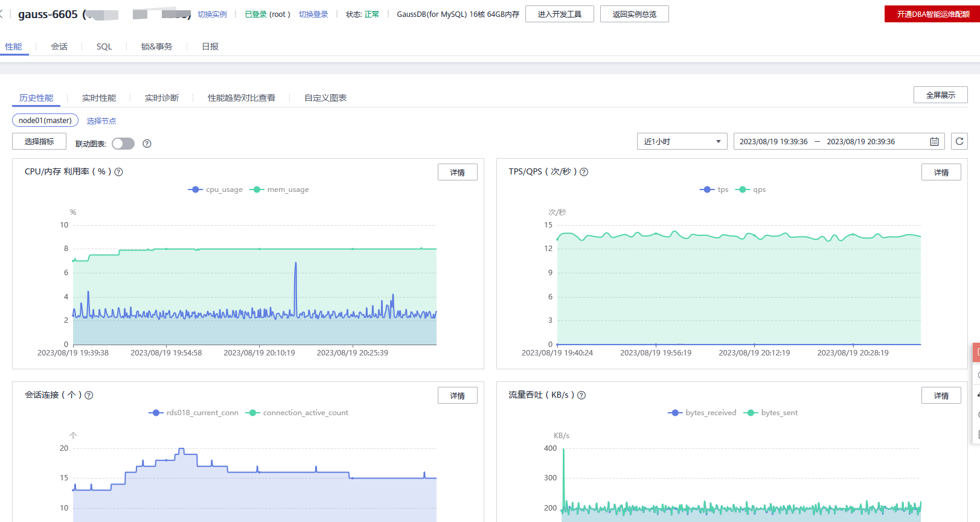Click the red 开通DBA智能运维配额 button
The image size is (980, 522).
[932, 14]
